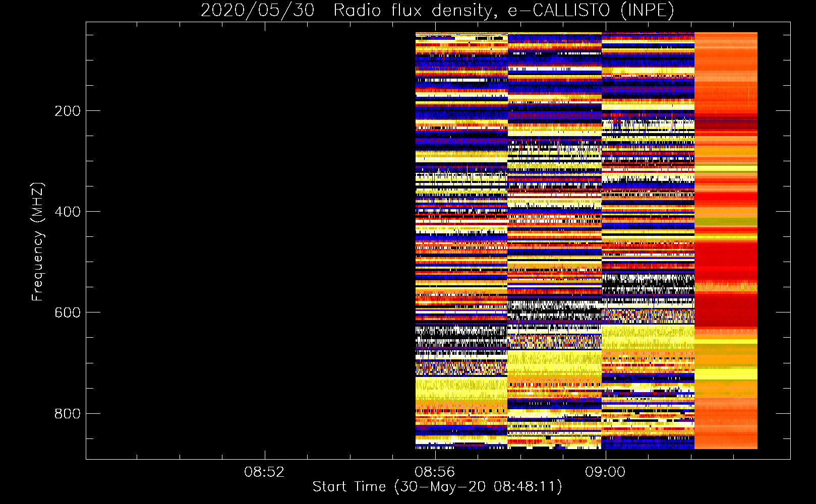This screenshot has height=504, width=816.
Task: Click the "Start Time (30-May-20 08:48:11)" axis label
Action: pos(437,487)
